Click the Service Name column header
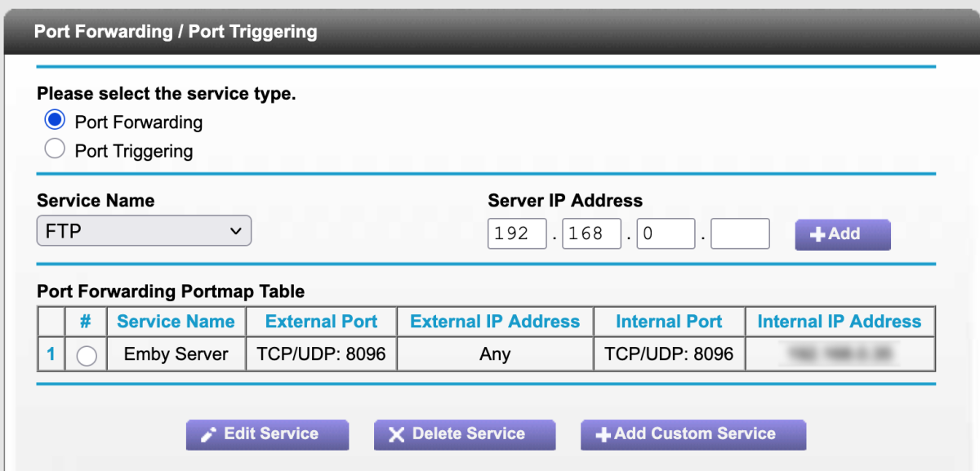 [x=176, y=321]
